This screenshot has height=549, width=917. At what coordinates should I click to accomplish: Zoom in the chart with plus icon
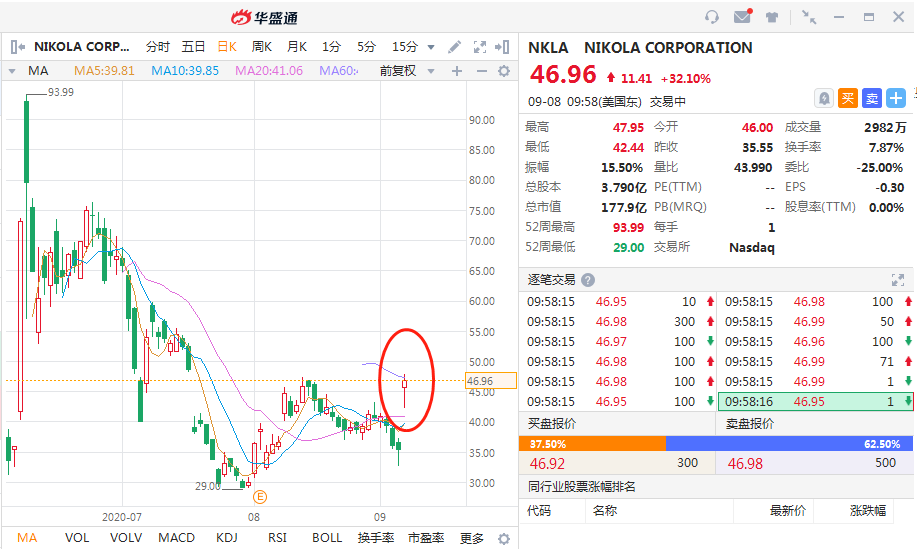coord(457,71)
